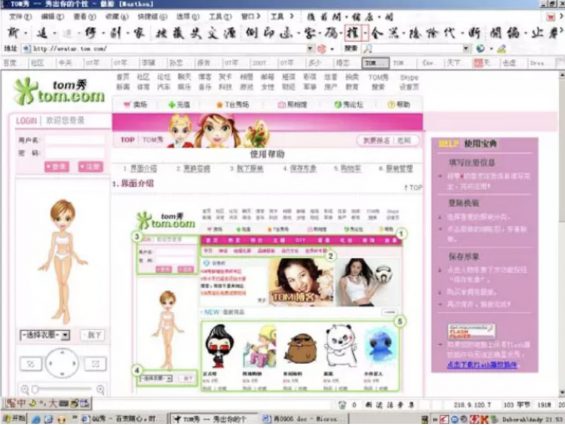Viewport: 565px width, 425px height.
Task: Go to T台秀场 section
Action: coord(232,105)
